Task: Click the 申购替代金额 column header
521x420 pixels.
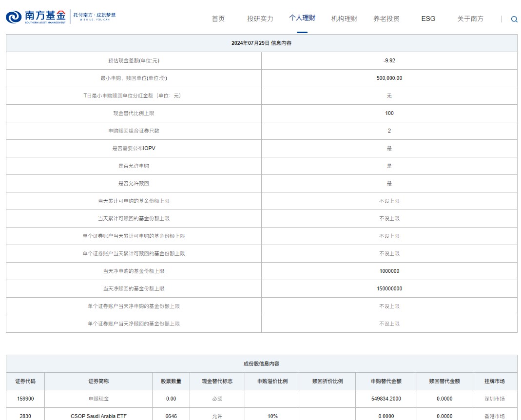Action: tap(386, 381)
